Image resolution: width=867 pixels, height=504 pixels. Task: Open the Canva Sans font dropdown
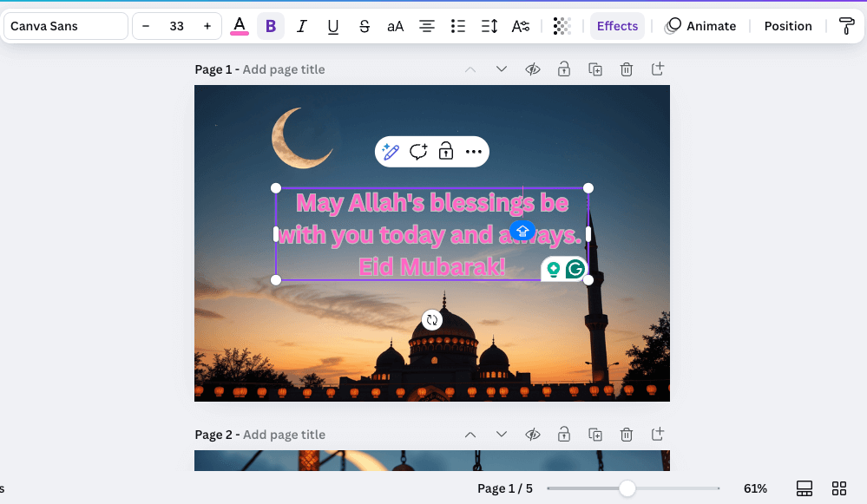(66, 26)
